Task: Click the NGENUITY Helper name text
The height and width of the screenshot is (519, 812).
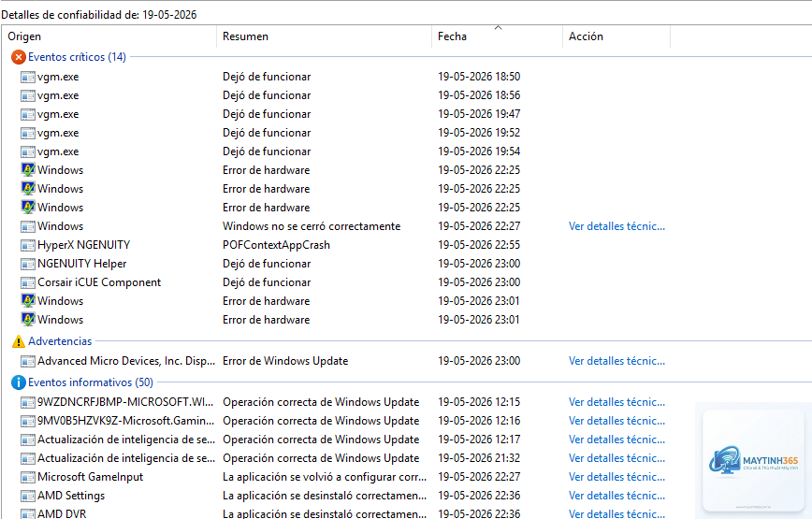Action: pyautogui.click(x=81, y=264)
